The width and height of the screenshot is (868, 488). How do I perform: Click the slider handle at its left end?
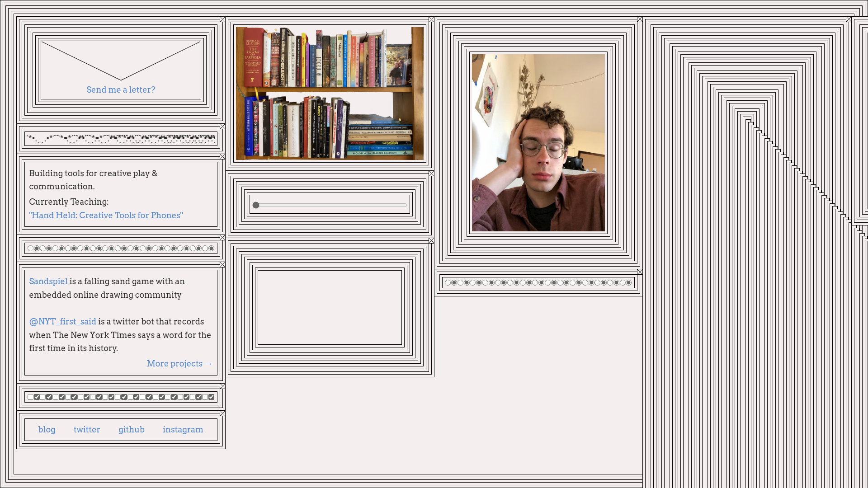click(x=256, y=205)
